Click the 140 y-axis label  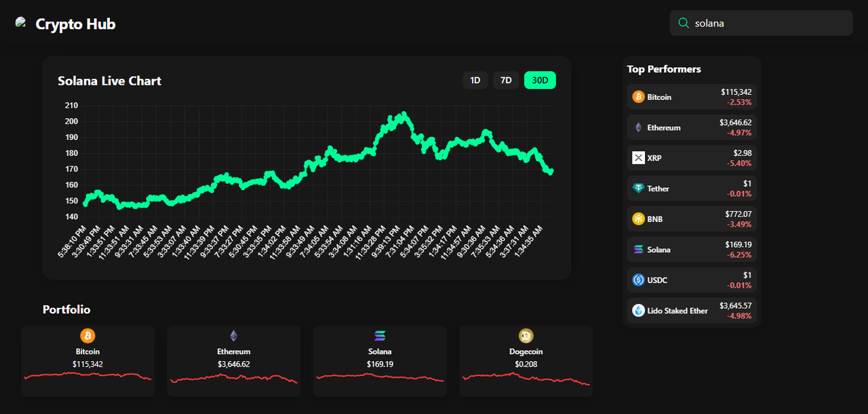pyautogui.click(x=71, y=217)
